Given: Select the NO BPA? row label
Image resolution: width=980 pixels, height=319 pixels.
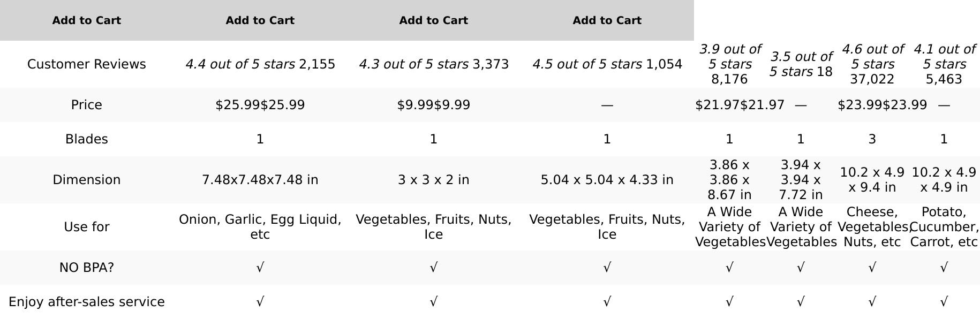Looking at the screenshot, I should [86, 268].
